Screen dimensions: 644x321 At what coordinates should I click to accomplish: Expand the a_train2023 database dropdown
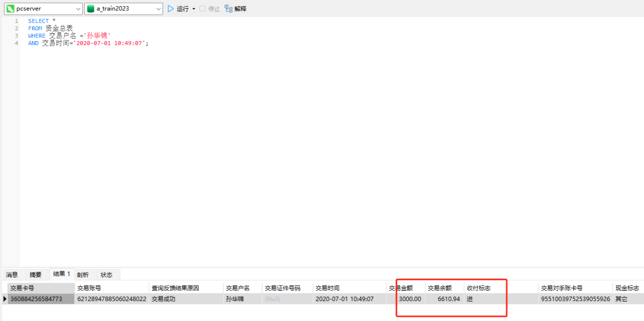pos(158,9)
